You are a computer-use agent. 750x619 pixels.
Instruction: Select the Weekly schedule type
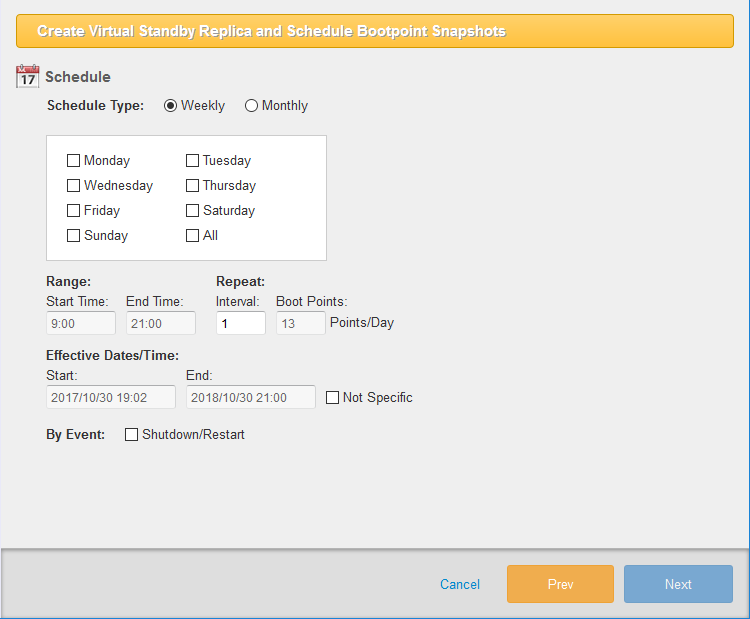click(x=171, y=105)
